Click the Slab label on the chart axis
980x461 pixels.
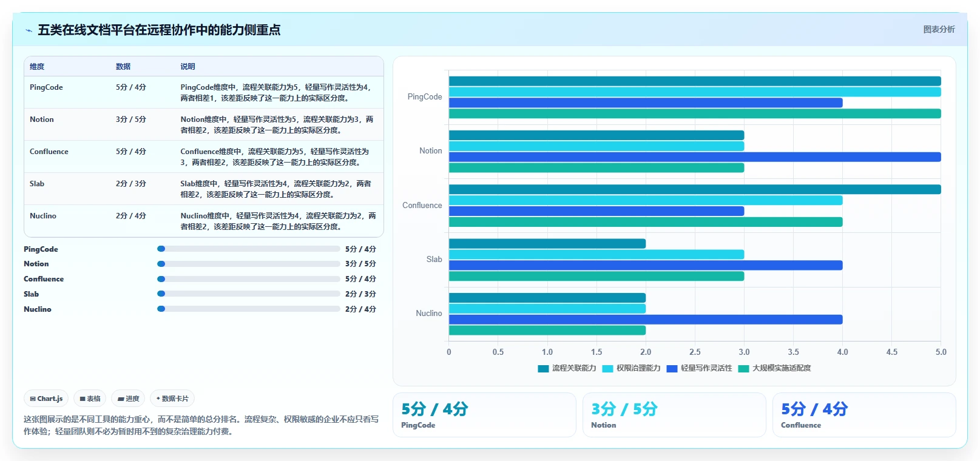[x=434, y=260]
